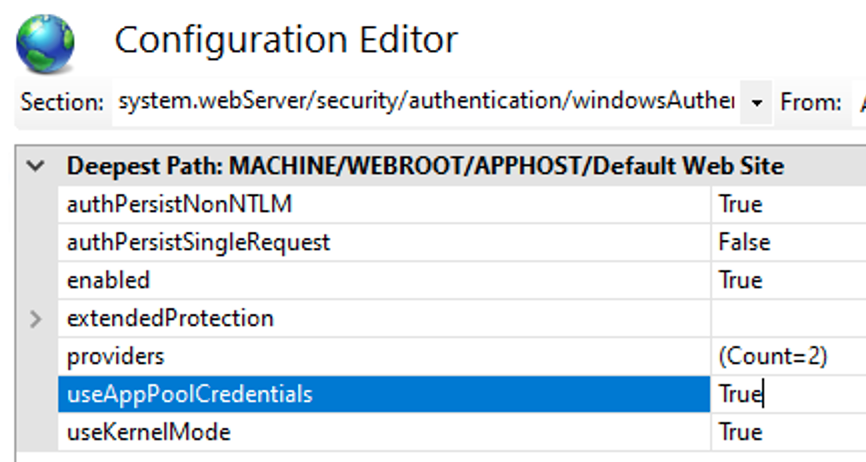Click the providers (Count=2) value
866x462 pixels.
tap(773, 356)
